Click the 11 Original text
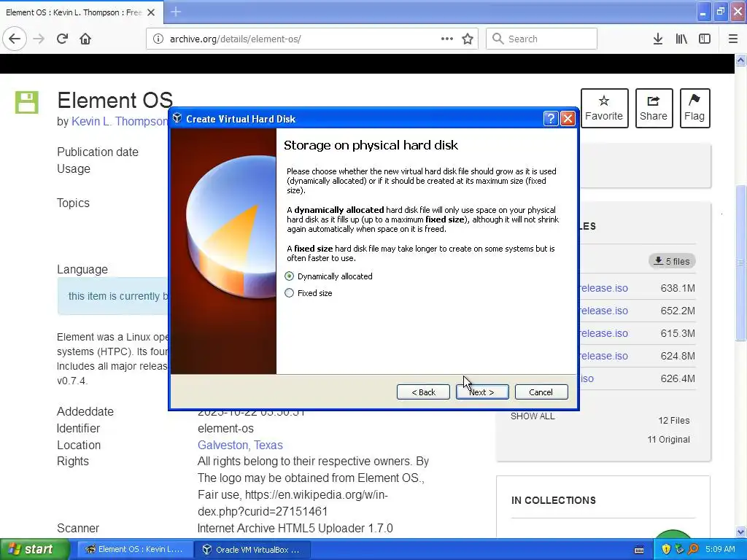This screenshot has width=747, height=560. click(x=668, y=440)
